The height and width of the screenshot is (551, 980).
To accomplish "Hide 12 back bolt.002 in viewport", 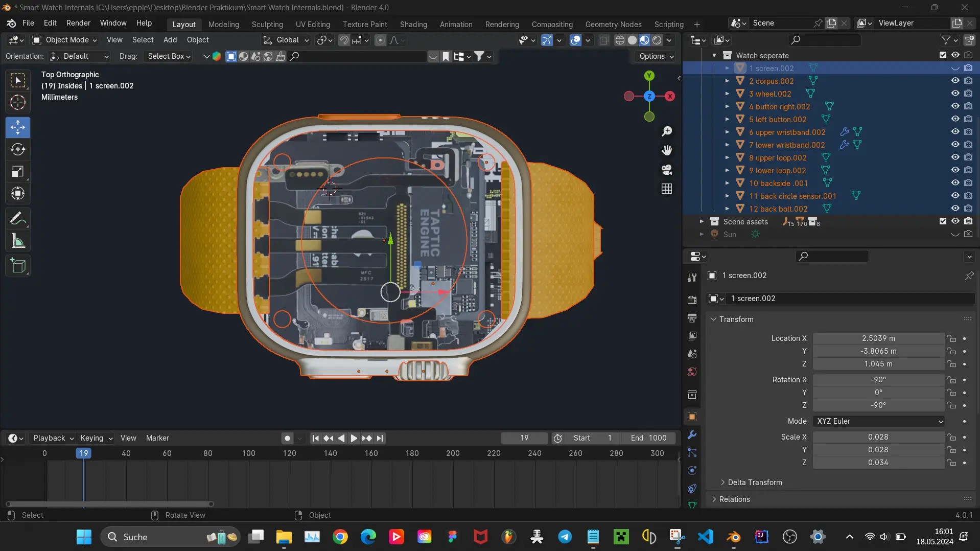I will tap(955, 209).
